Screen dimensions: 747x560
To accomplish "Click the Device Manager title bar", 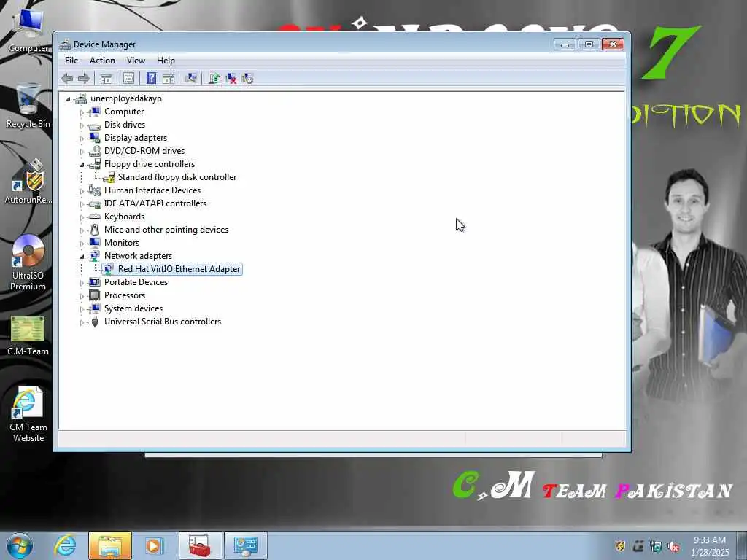I will (x=305, y=44).
